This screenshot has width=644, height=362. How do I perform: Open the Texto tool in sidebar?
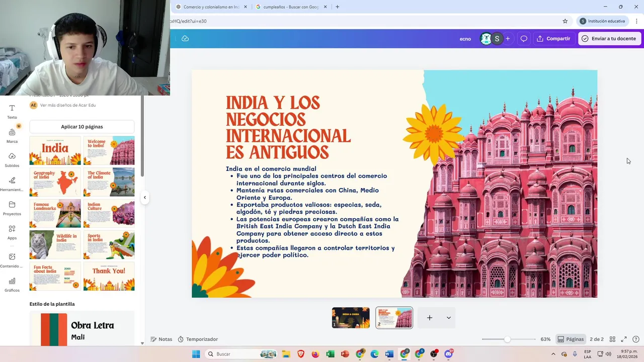12,112
